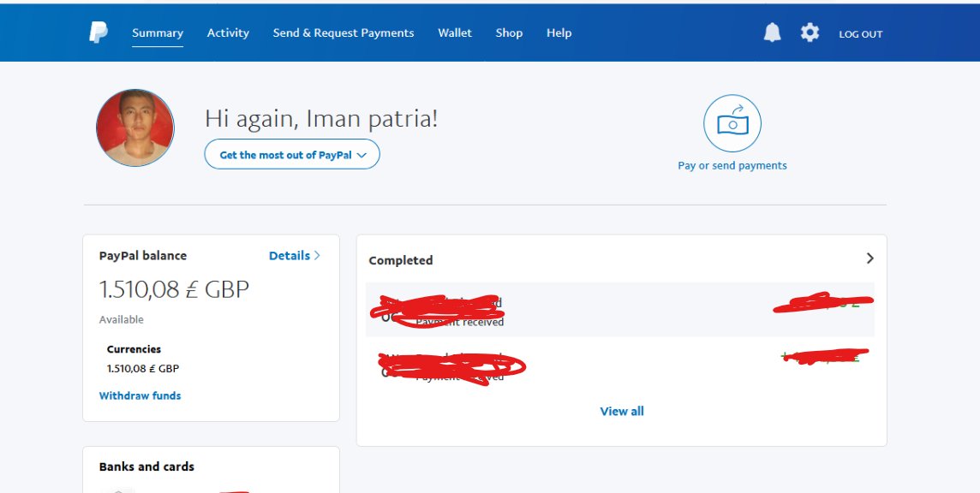980x493 pixels.
Task: Open the Shop menu item
Action: (x=509, y=33)
